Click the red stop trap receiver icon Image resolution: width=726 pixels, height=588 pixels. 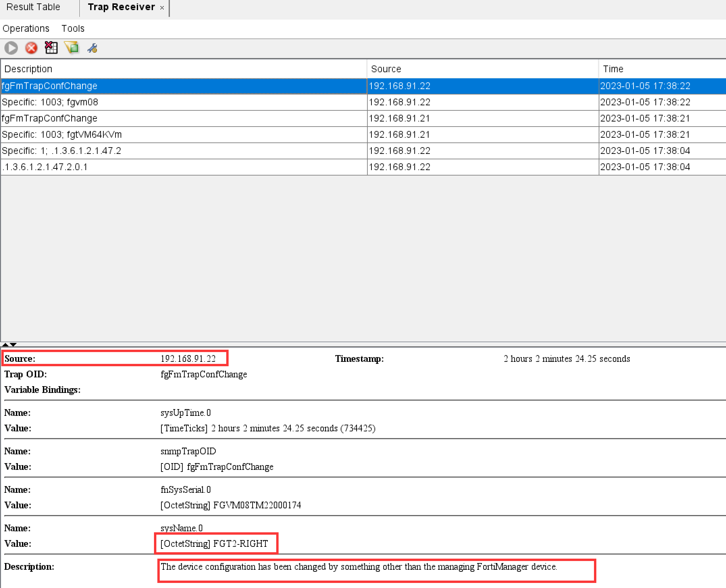coord(31,48)
